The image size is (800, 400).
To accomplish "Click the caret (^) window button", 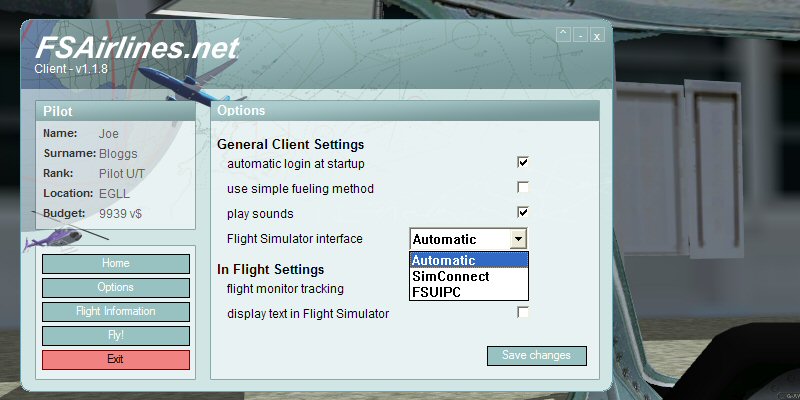I will (563, 35).
